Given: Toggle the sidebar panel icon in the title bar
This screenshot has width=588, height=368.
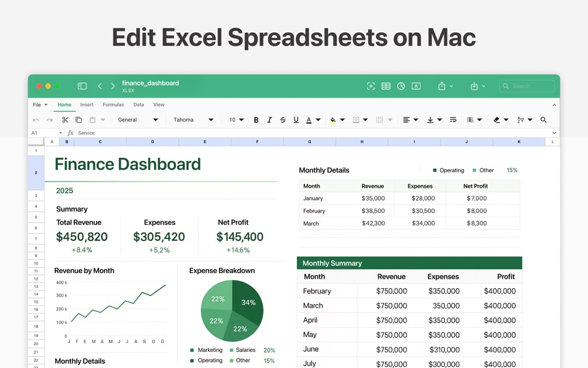Looking at the screenshot, I should (82, 86).
